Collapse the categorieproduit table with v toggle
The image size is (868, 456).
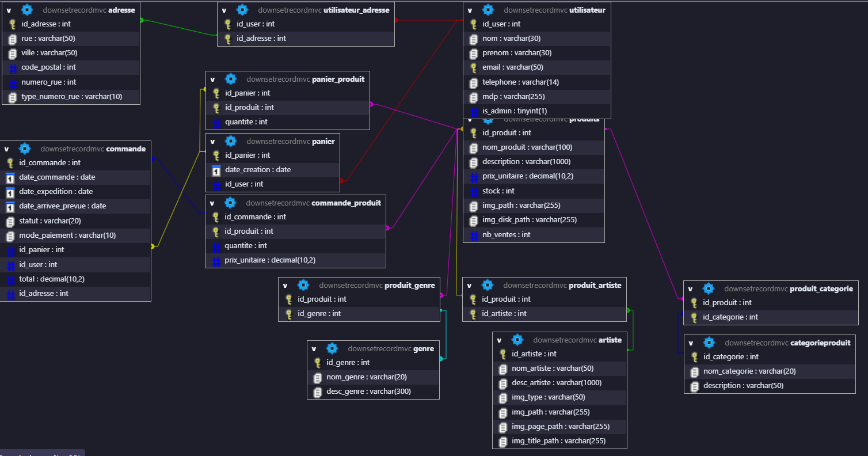[691, 343]
